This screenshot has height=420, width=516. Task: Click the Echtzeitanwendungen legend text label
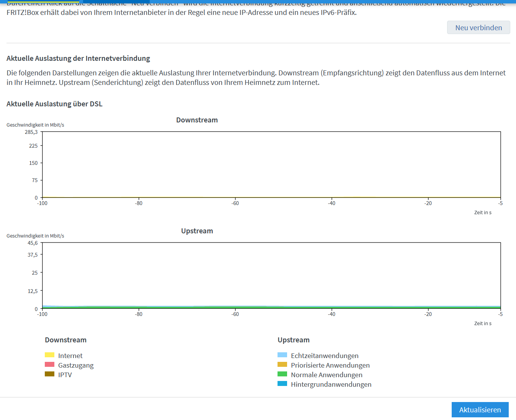pyautogui.click(x=325, y=356)
